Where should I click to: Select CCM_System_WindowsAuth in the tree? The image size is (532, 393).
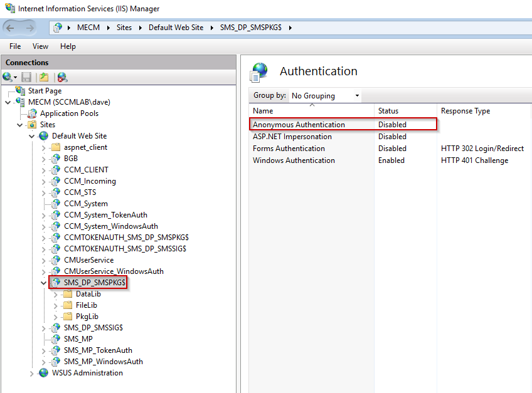point(111,226)
